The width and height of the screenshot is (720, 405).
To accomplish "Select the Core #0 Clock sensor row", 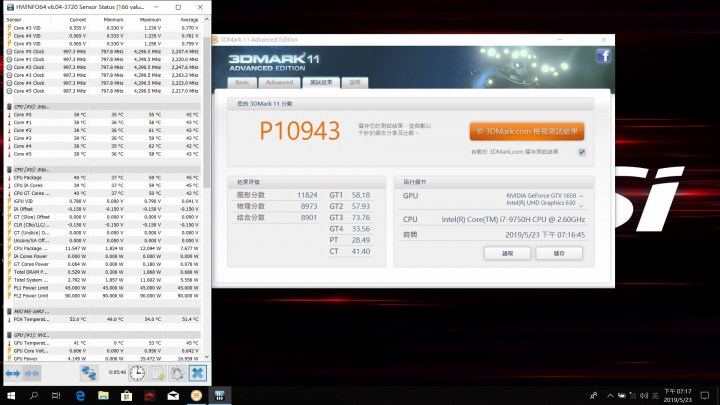I will (x=104, y=51).
